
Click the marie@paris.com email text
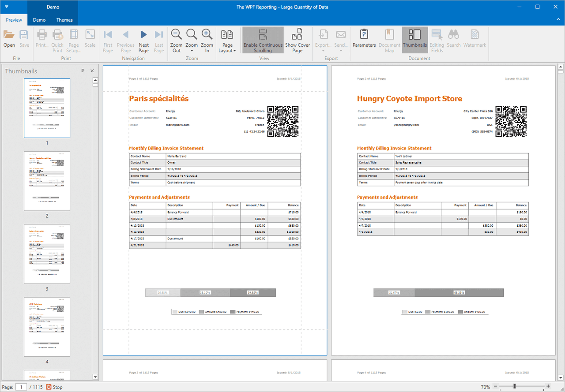point(177,125)
